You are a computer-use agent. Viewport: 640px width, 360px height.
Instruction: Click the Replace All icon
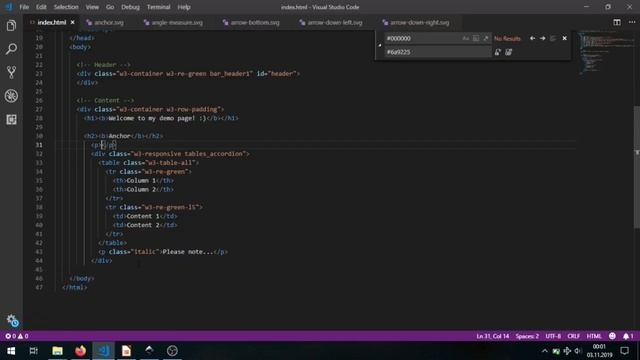tap(508, 52)
